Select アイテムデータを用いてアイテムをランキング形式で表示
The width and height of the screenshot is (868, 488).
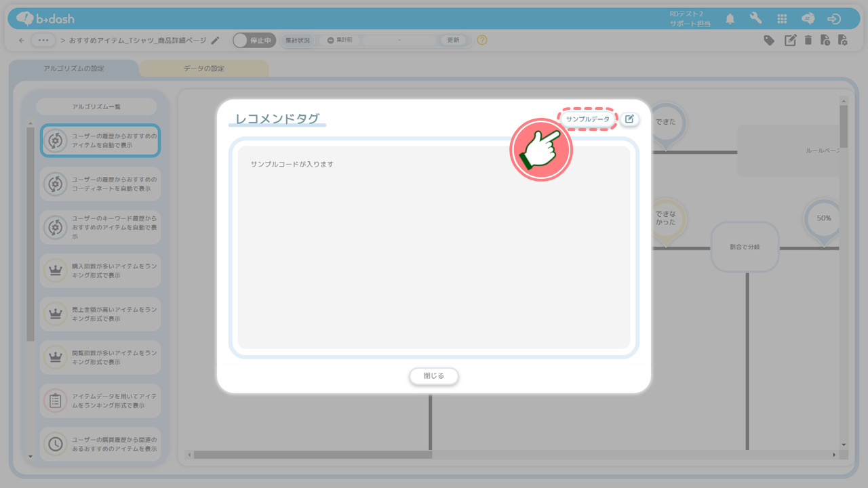[100, 401]
